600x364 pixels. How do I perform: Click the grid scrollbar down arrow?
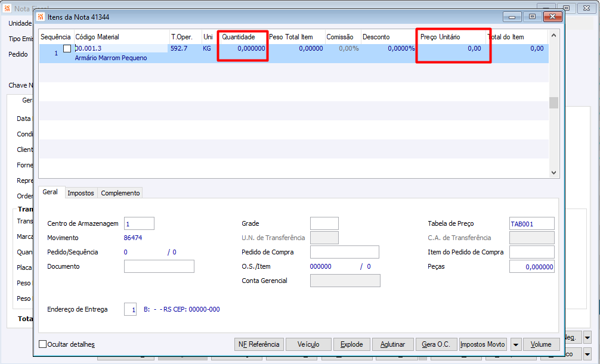click(553, 173)
